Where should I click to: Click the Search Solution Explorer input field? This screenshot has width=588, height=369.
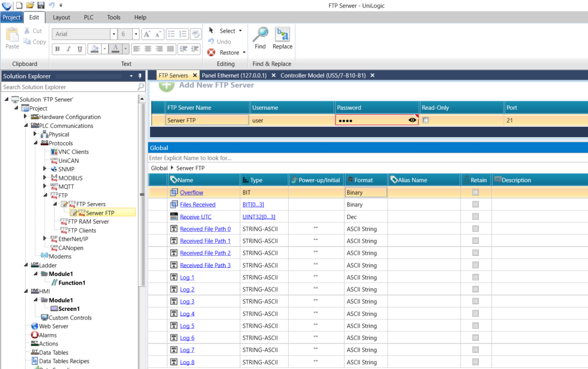click(69, 87)
